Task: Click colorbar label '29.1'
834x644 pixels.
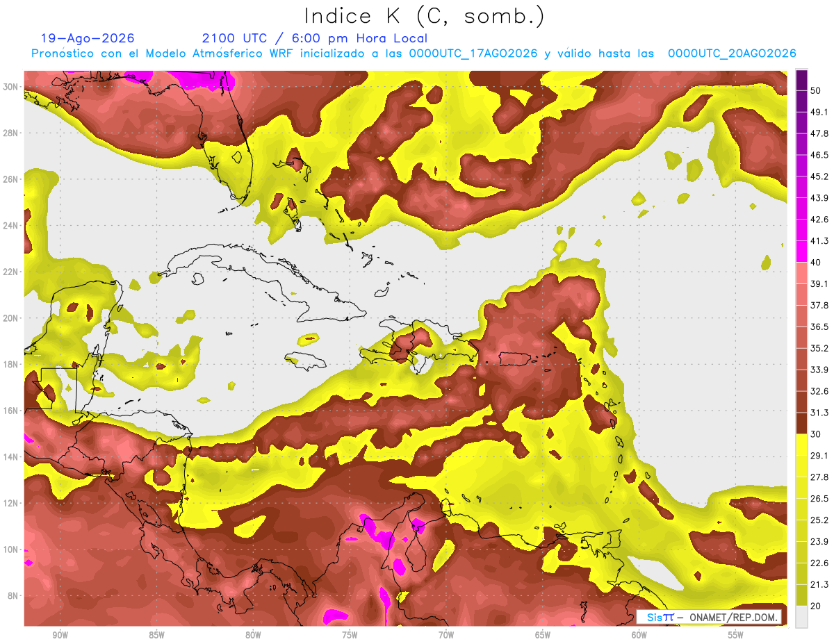Action: coord(819,456)
